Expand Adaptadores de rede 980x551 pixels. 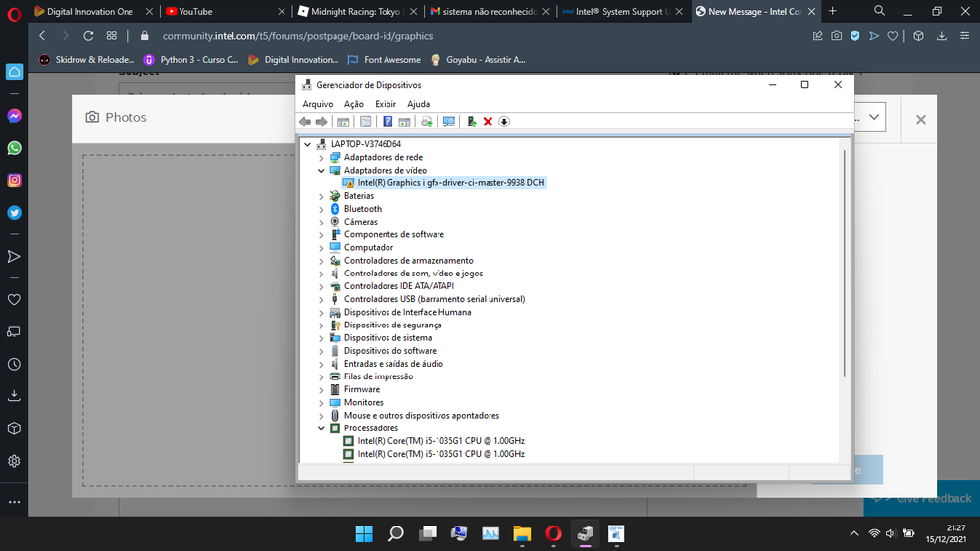tap(321, 158)
